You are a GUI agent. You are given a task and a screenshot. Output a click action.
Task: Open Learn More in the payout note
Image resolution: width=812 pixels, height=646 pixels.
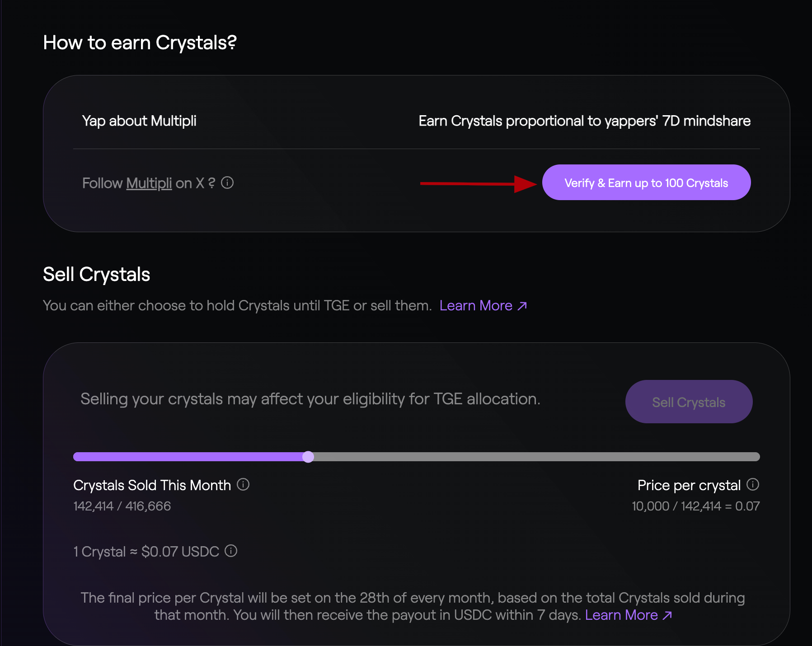[621, 615]
